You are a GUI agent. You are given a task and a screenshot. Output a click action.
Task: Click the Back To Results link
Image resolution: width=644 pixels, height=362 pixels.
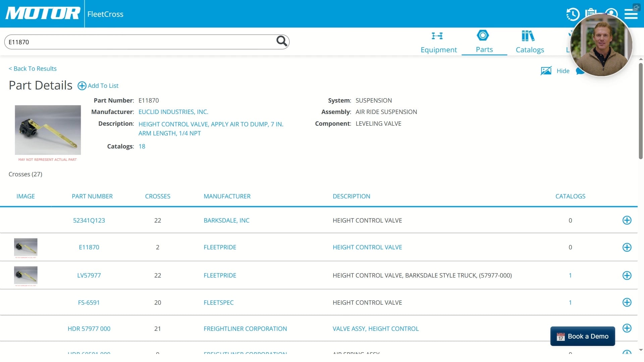tap(33, 68)
